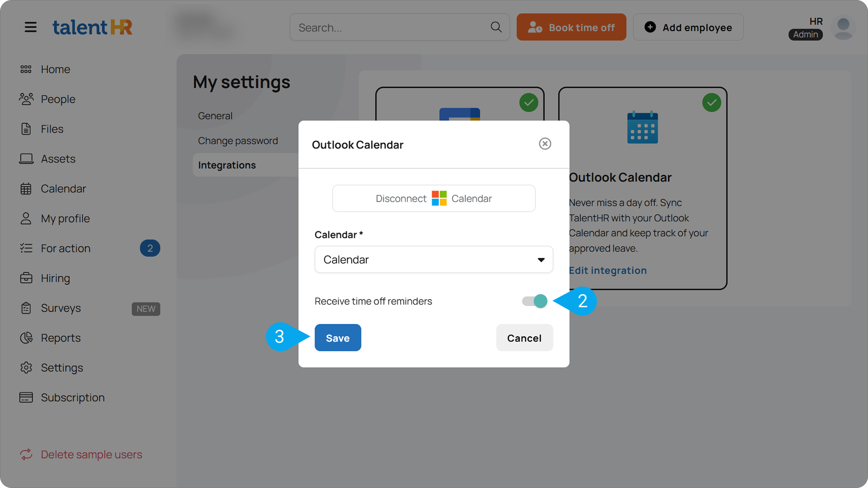
Task: Open the People menu item
Action: pos(58,99)
